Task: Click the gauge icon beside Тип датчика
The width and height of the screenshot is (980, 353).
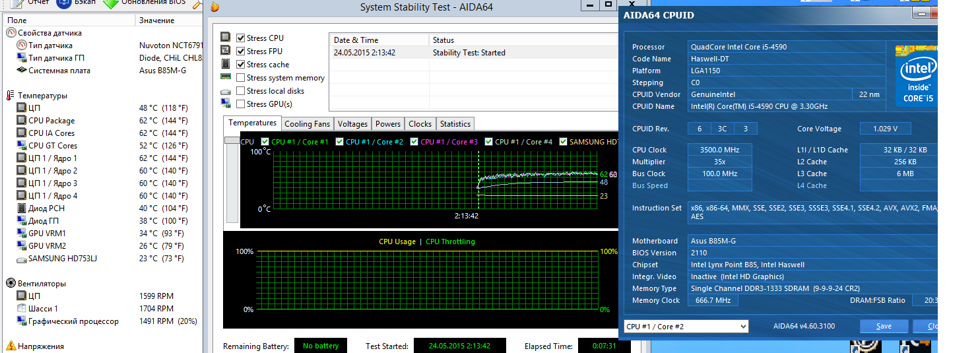Action: click(x=22, y=46)
